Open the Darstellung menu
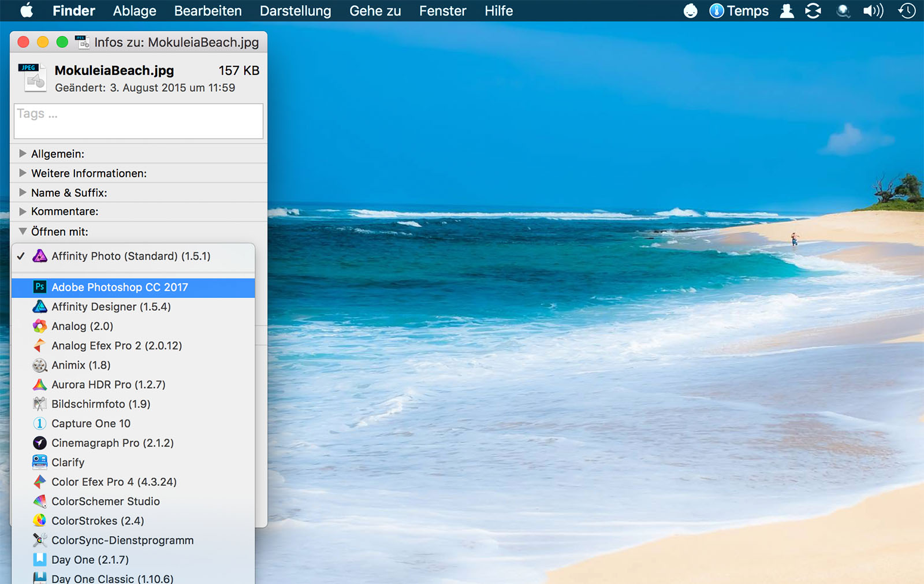Viewport: 924px width, 584px height. click(295, 11)
